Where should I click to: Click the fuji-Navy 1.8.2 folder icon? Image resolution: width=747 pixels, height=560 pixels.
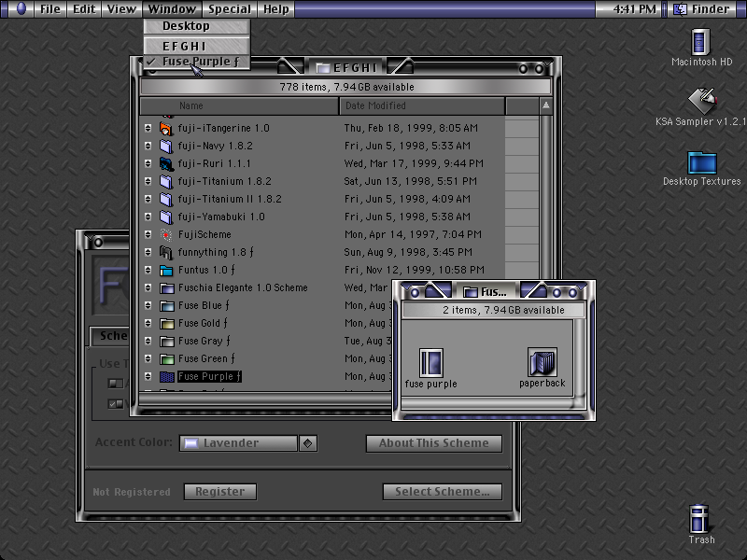(x=166, y=146)
